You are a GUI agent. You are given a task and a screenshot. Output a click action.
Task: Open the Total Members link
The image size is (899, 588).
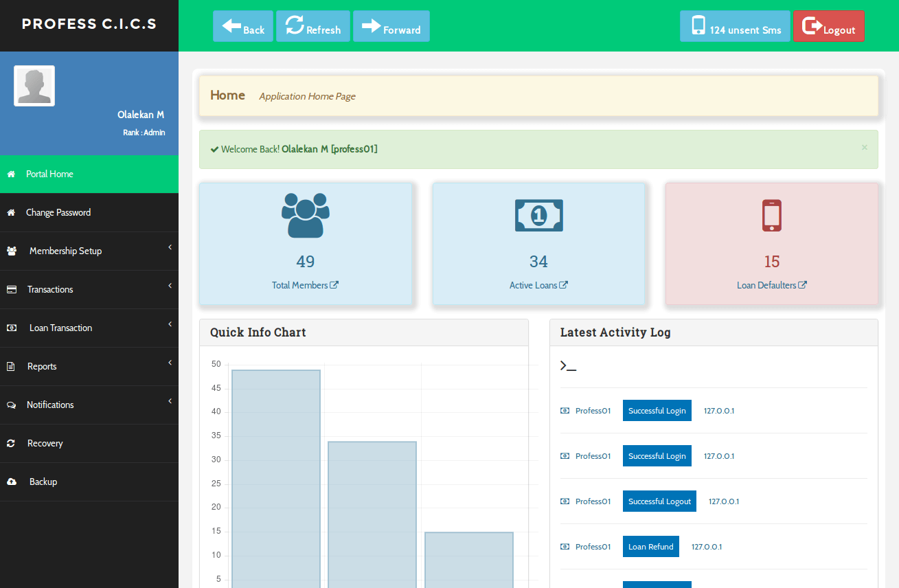tap(305, 285)
